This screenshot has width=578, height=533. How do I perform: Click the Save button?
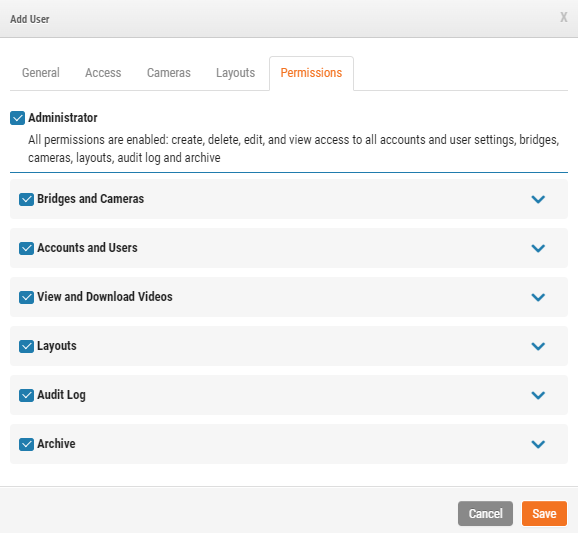(544, 513)
